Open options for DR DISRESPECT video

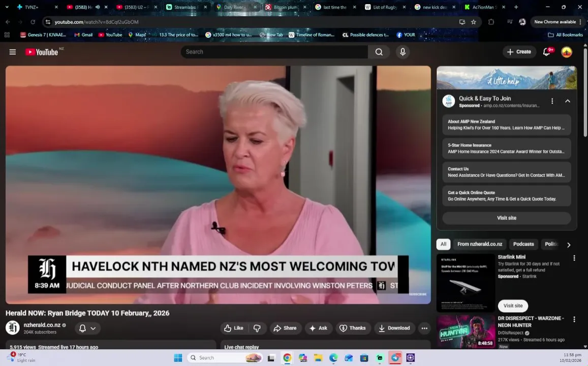pyautogui.click(x=574, y=319)
